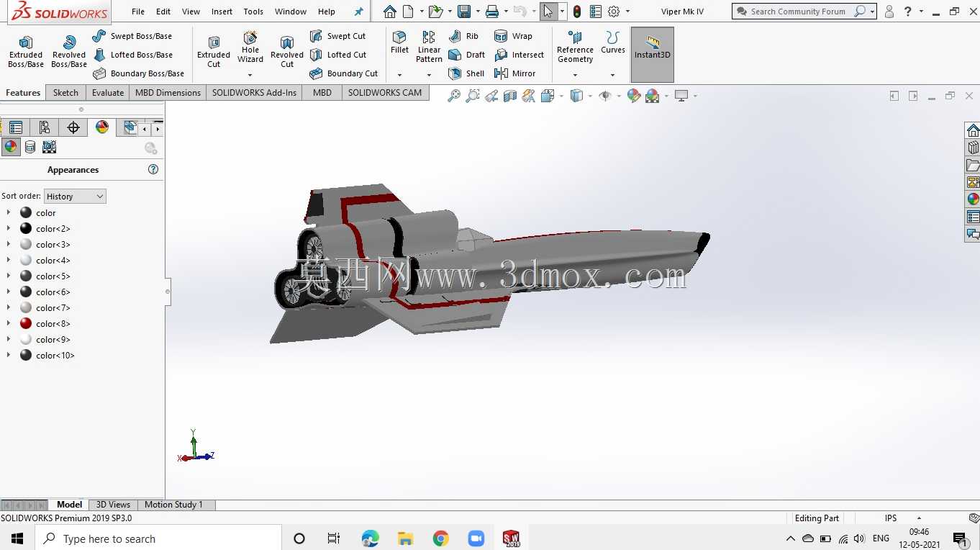Select the color<9> white appearance swatch

coord(26,340)
